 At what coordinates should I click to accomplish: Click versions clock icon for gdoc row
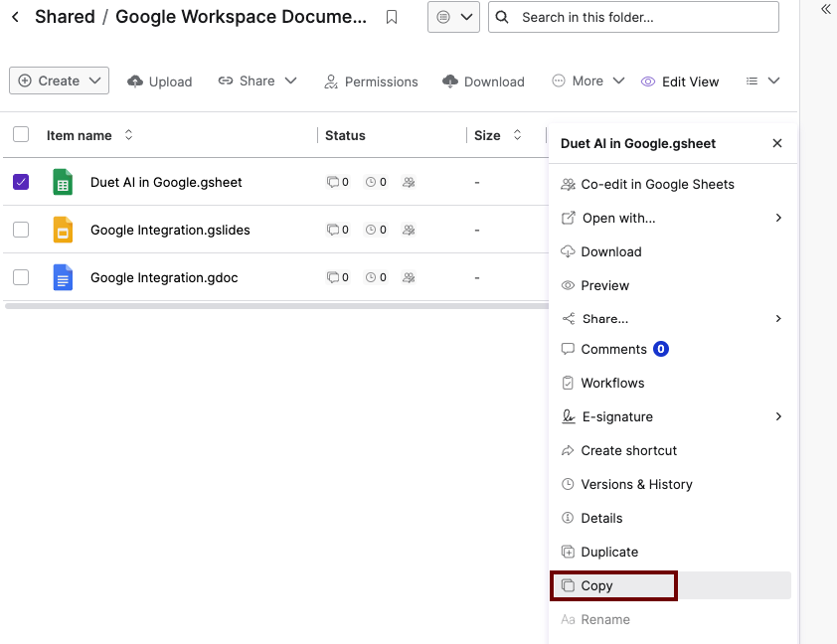click(x=376, y=277)
